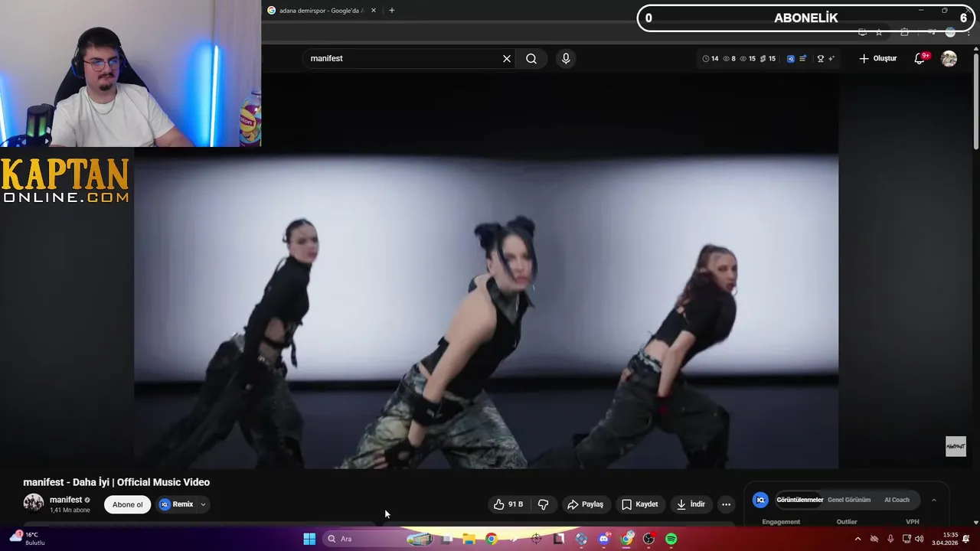Collapse the IQ panel with chevron
Image resolution: width=980 pixels, height=551 pixels.
coord(933,500)
